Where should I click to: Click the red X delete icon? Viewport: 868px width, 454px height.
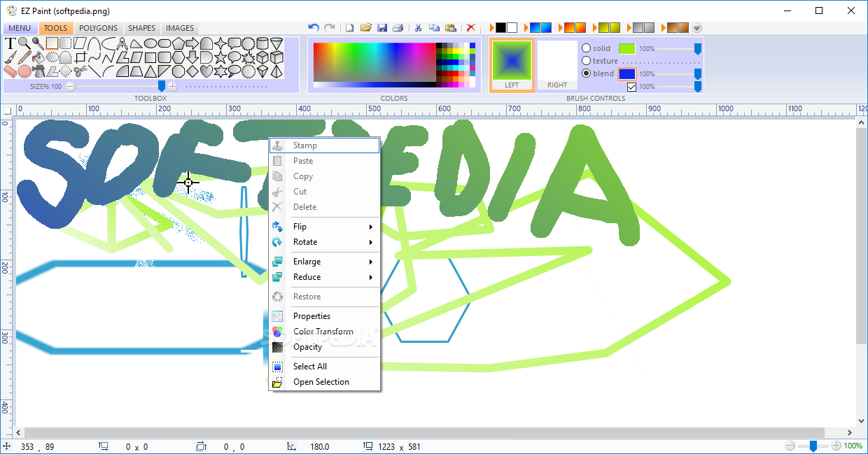(x=471, y=28)
